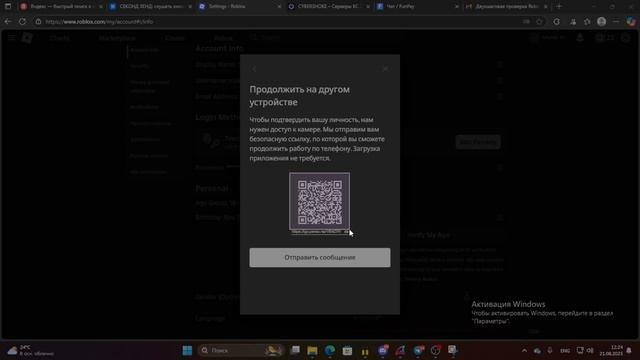Click the ENG language indicator in the system tray
The height and width of the screenshot is (360, 640).
(x=565, y=351)
